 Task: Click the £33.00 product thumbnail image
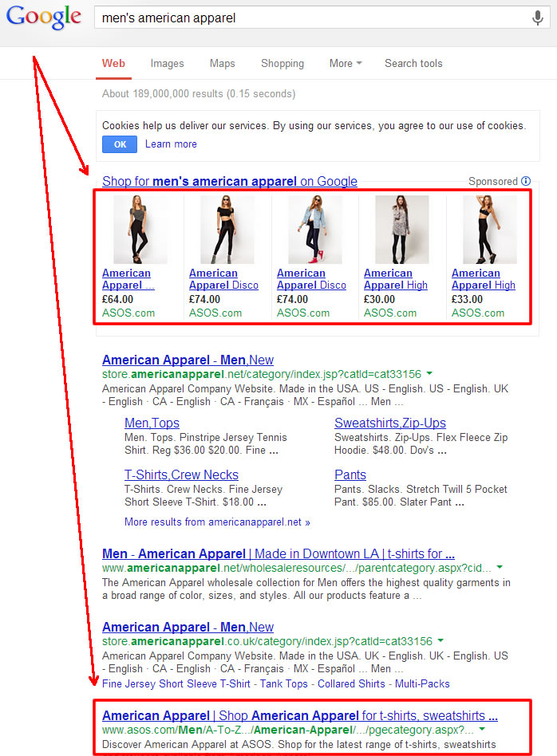(489, 230)
